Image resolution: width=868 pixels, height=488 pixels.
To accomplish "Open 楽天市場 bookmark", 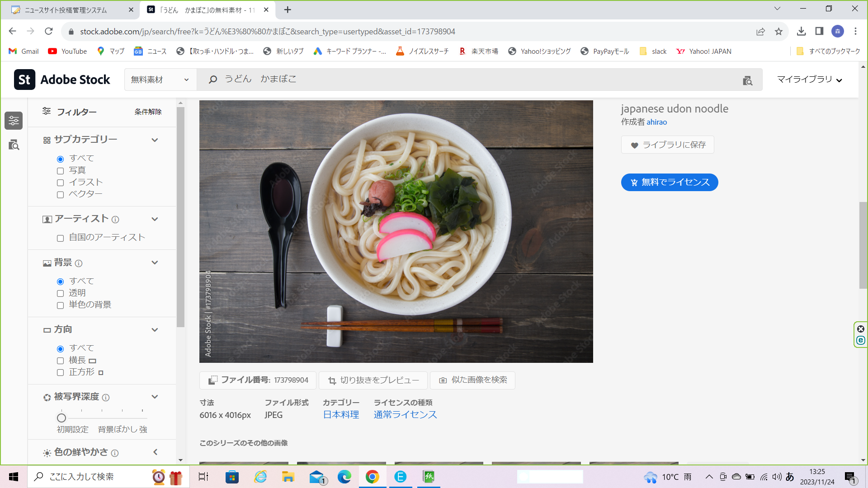I will pyautogui.click(x=478, y=52).
